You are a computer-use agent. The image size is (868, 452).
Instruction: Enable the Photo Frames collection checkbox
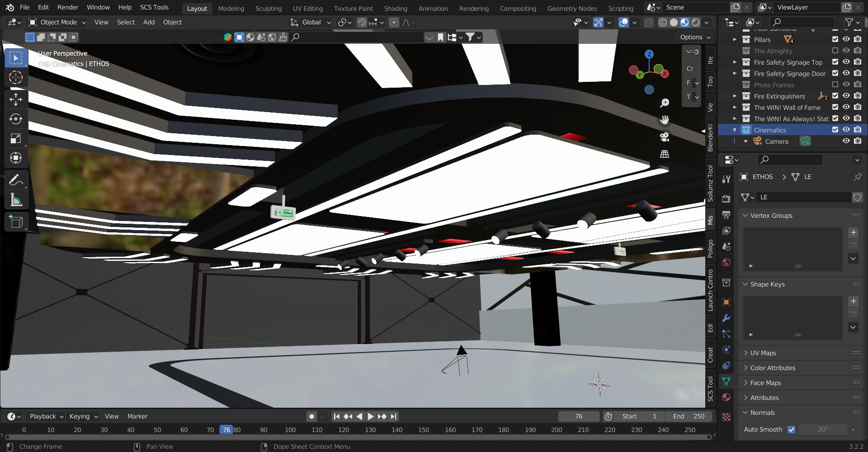coord(835,85)
